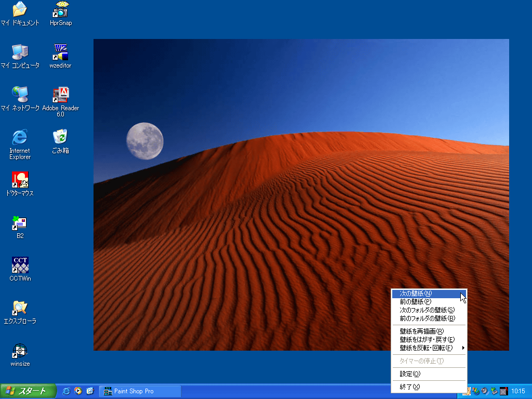The height and width of the screenshot is (399, 532).
Task: Select the マイ コンピュータ desktop icon
Action: (20, 56)
